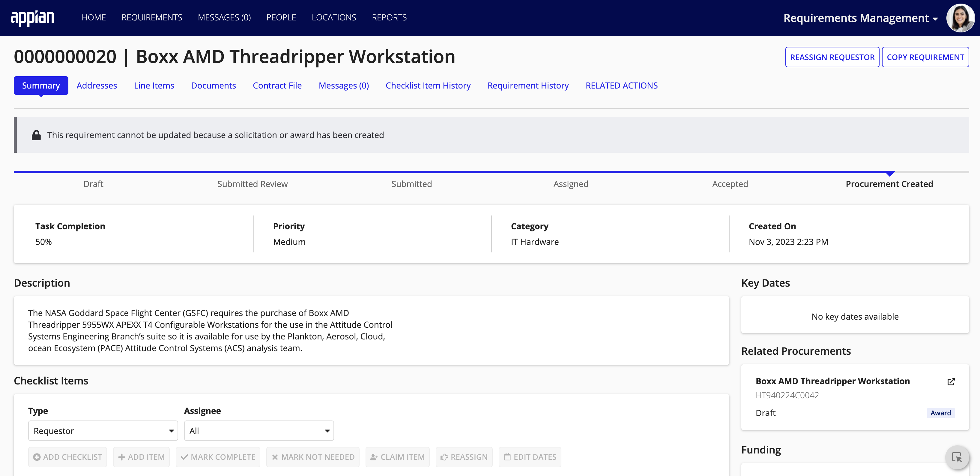Open the Contract File tab
Screen dimensions: 980x476
point(277,85)
